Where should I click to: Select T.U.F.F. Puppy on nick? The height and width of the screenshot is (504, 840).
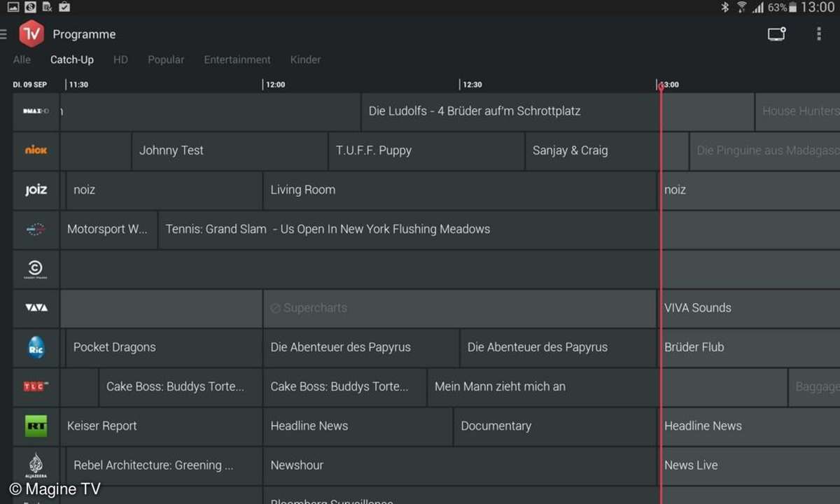426,150
